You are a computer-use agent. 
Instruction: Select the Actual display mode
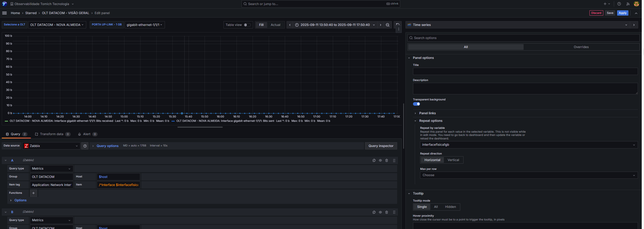point(275,25)
